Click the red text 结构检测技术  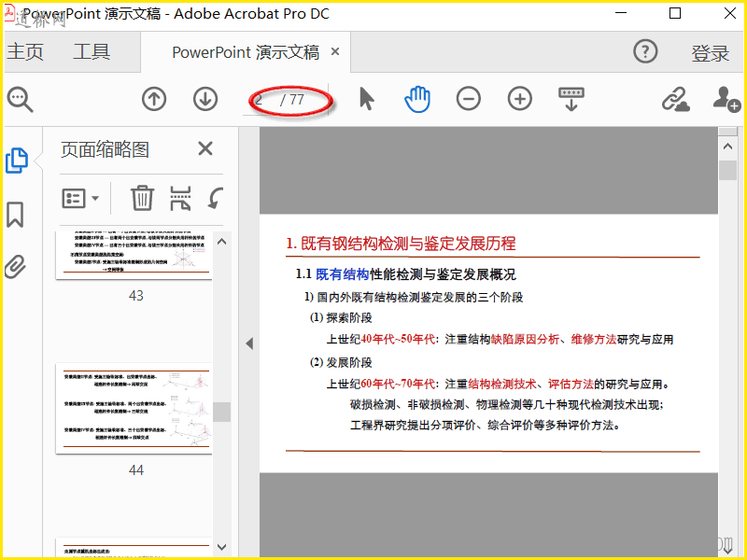tap(502, 384)
